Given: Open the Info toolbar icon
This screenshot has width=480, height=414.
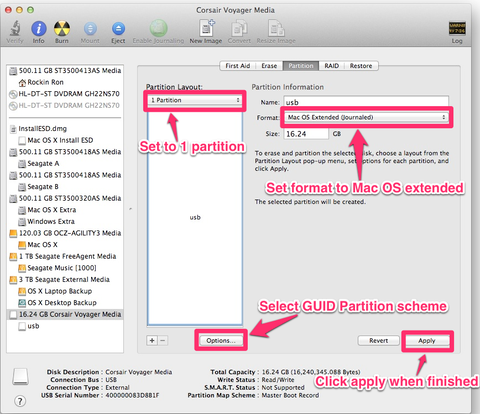Looking at the screenshot, I should coord(39,29).
